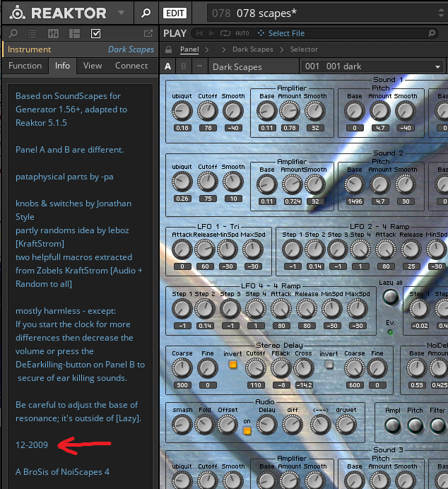The image size is (448, 489).
Task: Click the Select File link
Action: [x=286, y=33]
